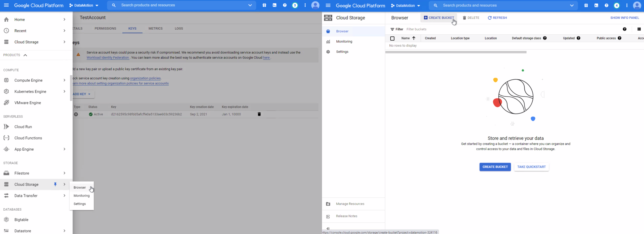Open the navigation hamburger in the Cloud Storage Browser window
Image resolution: width=644 pixels, height=234 pixels.
coord(328,5)
